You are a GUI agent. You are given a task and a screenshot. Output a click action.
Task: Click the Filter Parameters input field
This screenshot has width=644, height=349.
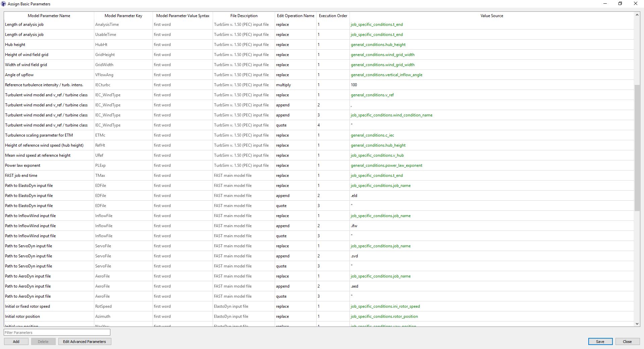[57, 333]
